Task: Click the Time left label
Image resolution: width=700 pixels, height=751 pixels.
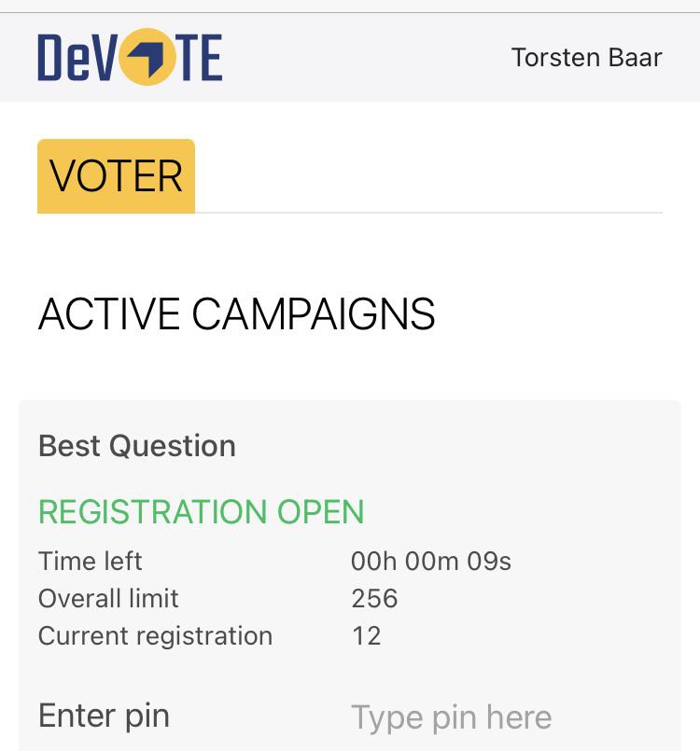Action: pos(91,561)
